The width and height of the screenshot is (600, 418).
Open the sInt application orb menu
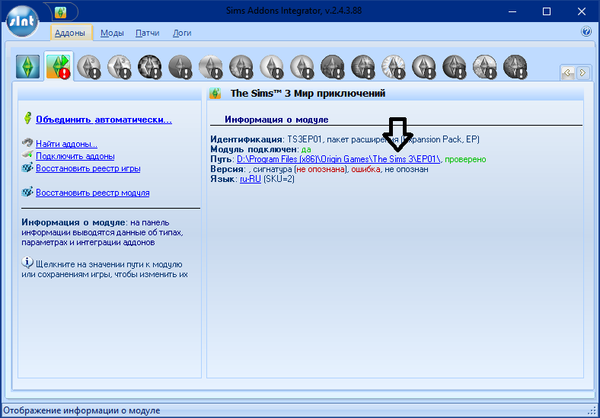tap(23, 22)
